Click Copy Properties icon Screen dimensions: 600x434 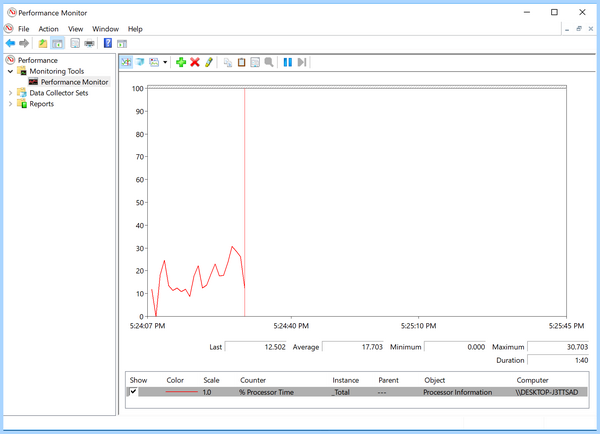click(228, 62)
